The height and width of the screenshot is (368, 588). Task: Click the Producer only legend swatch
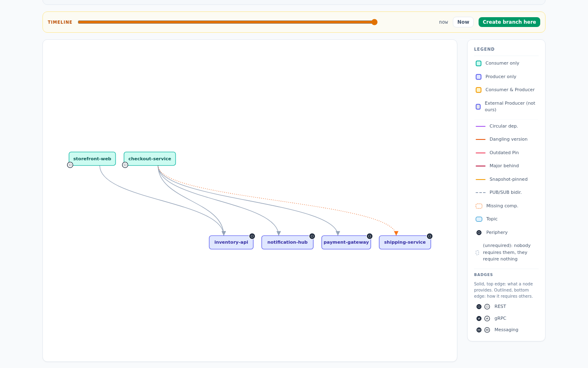click(479, 77)
